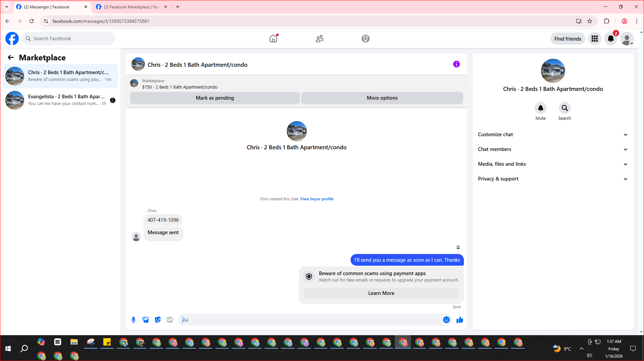
Task: Click More options button
Action: 382,98
